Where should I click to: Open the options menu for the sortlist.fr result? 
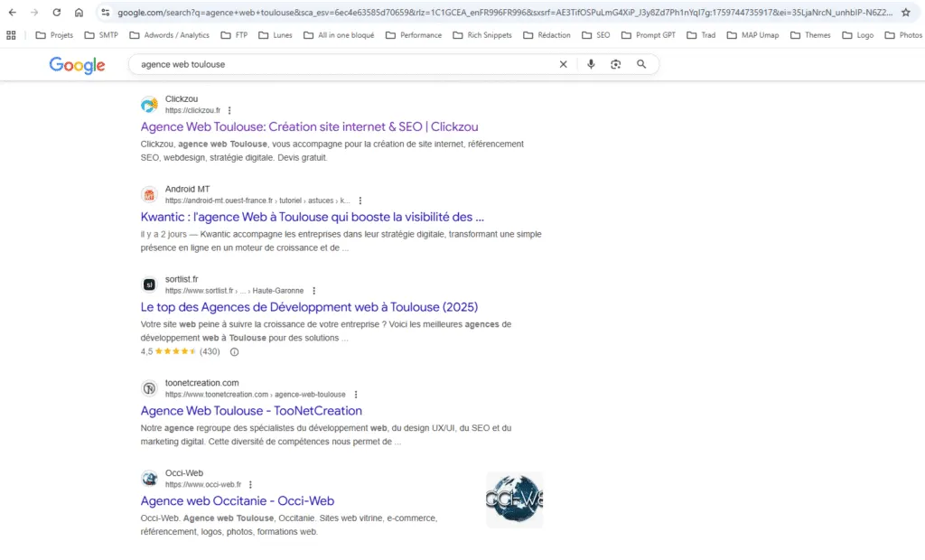point(313,290)
